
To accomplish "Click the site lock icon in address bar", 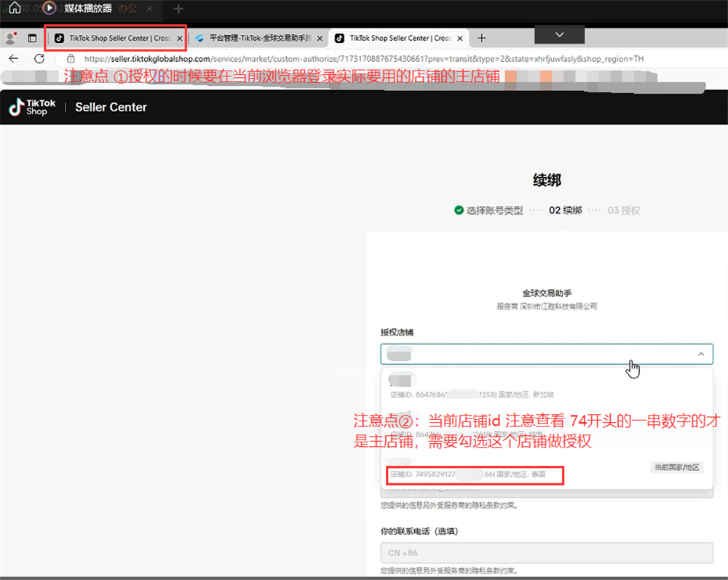I will click(x=71, y=58).
